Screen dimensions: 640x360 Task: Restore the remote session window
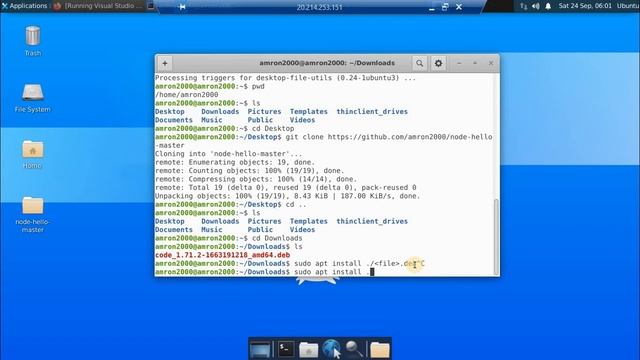(445, 7)
